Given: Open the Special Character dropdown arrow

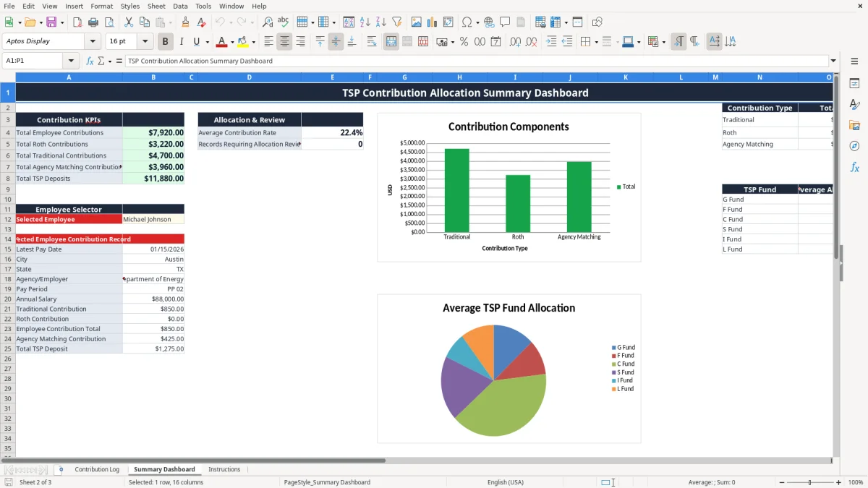Looking at the screenshot, I should (x=477, y=22).
